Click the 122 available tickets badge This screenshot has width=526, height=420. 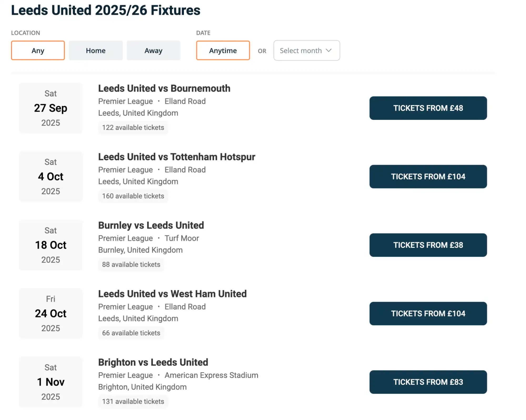pyautogui.click(x=133, y=127)
